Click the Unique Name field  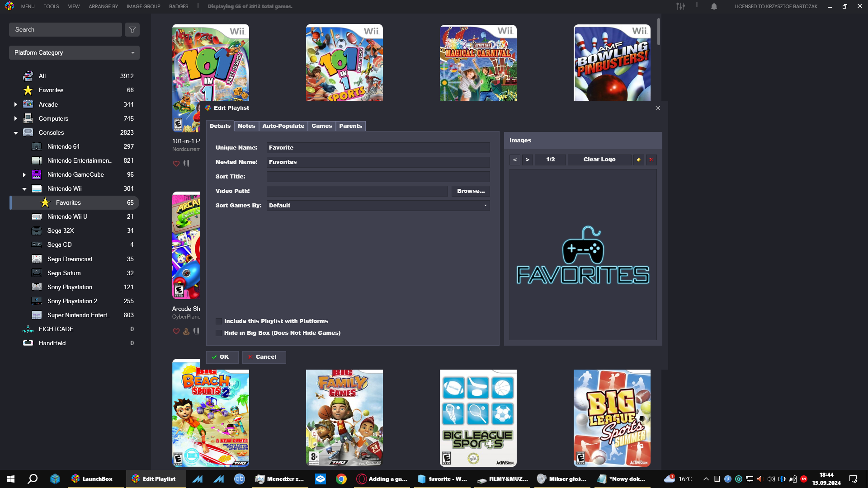378,148
